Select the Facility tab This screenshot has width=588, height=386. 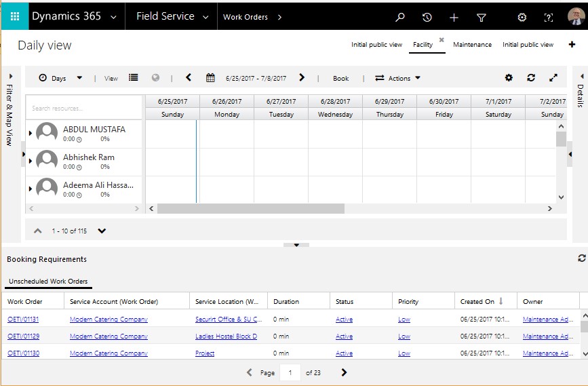tap(423, 45)
